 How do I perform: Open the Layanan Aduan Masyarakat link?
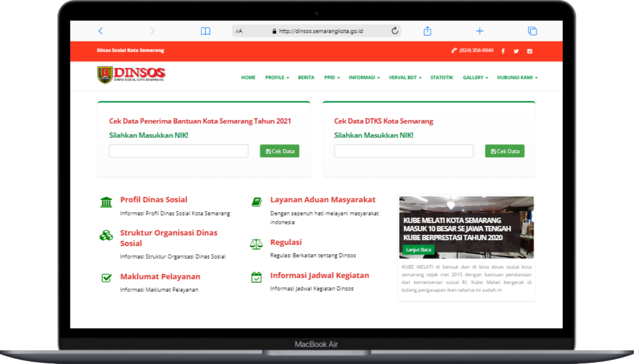tap(323, 200)
